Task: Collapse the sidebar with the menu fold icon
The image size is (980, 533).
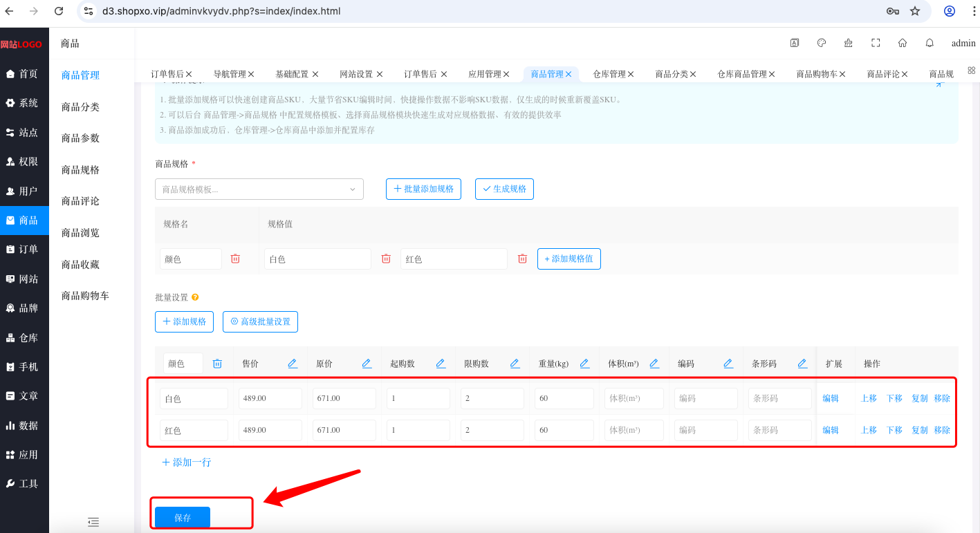Action: pyautogui.click(x=93, y=522)
